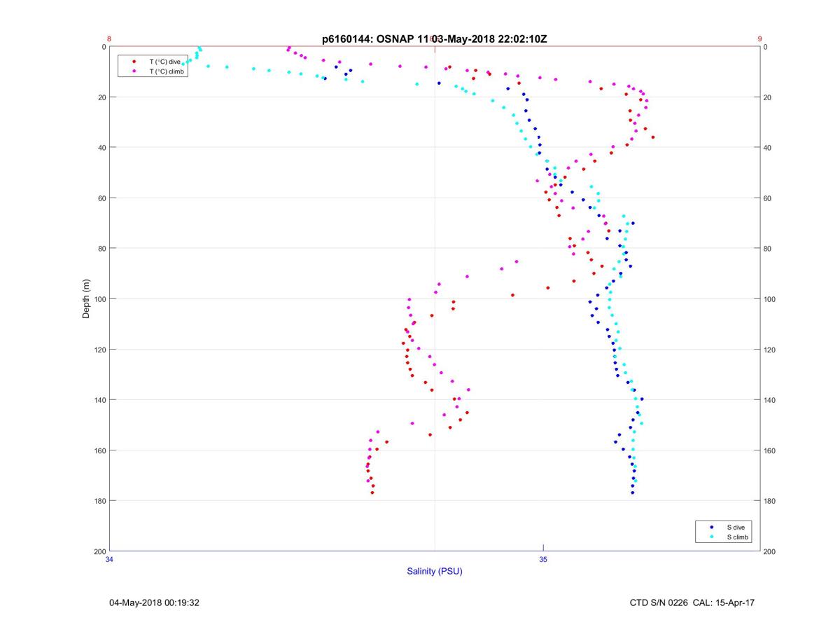Viewport: 840px width, 620px height.
Task: Click left depth axis tick label 100
Action: tap(100, 299)
